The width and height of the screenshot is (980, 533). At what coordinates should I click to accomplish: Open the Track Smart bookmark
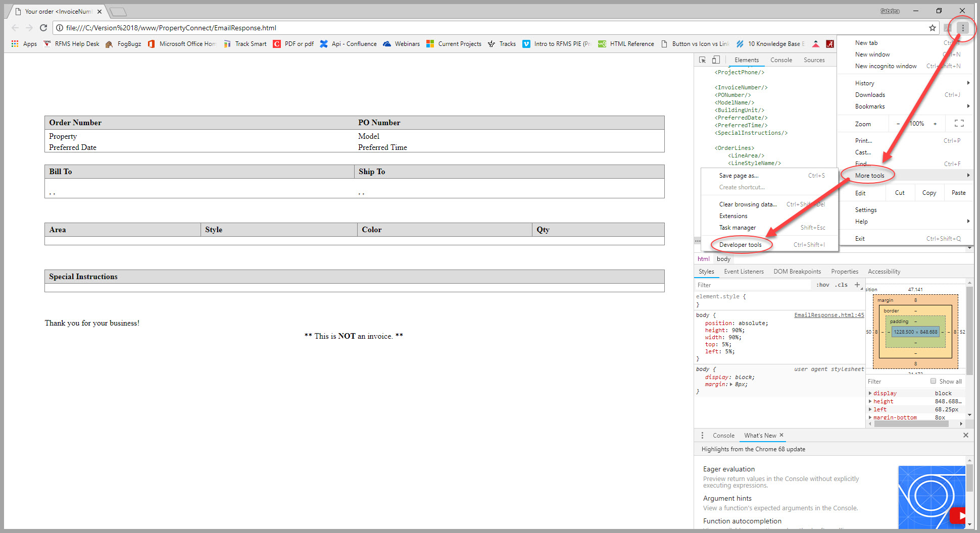click(244, 44)
